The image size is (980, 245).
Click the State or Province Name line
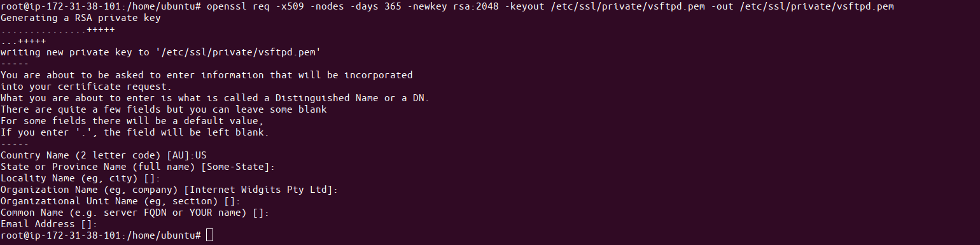pyautogui.click(x=137, y=167)
